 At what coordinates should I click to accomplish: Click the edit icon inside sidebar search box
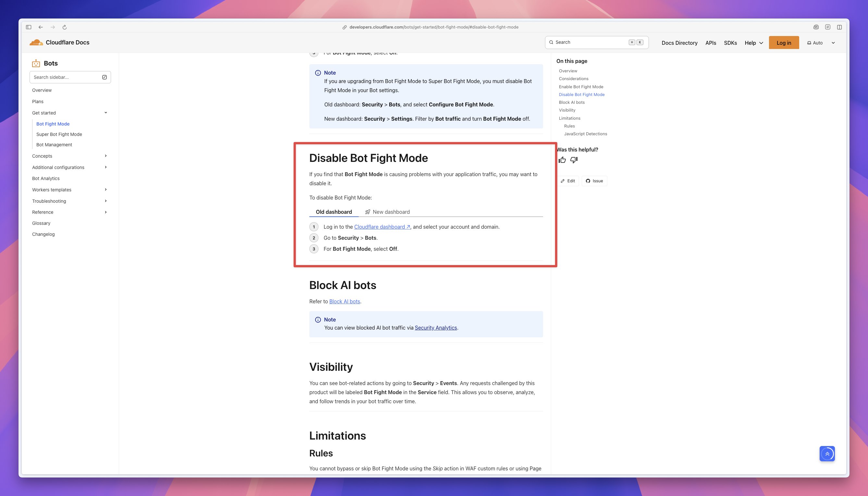pos(105,77)
